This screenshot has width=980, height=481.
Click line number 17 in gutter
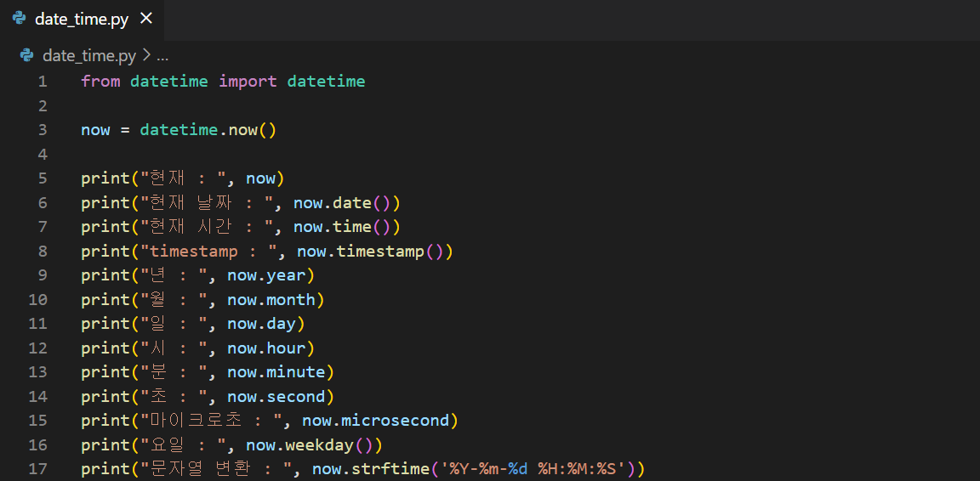pos(37,468)
